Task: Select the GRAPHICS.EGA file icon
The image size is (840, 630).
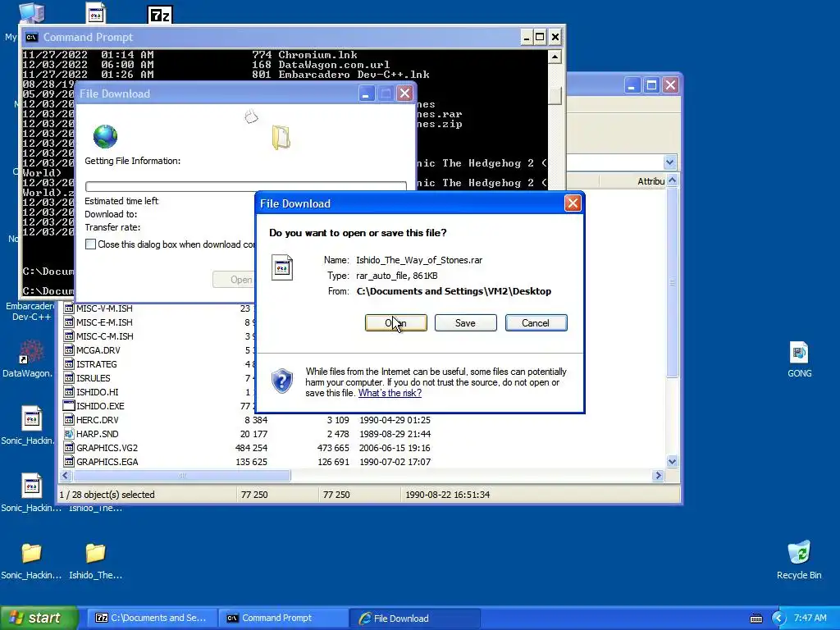Action: tap(69, 462)
